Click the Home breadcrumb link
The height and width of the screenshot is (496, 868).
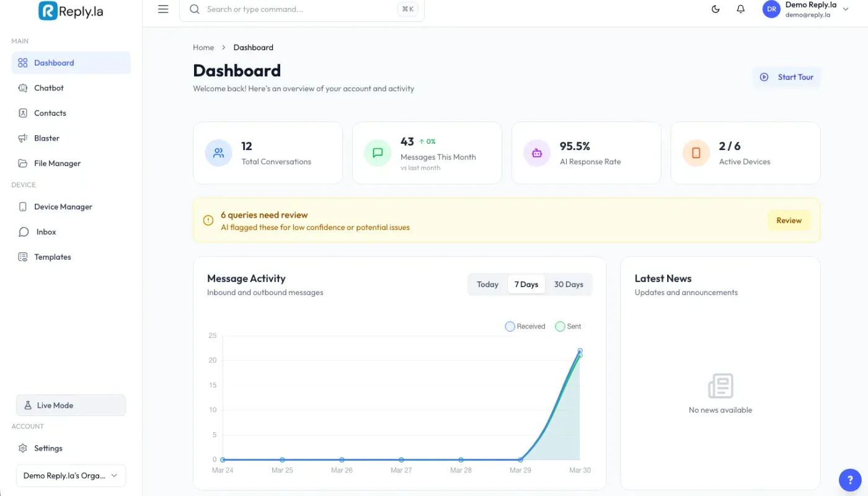point(203,47)
